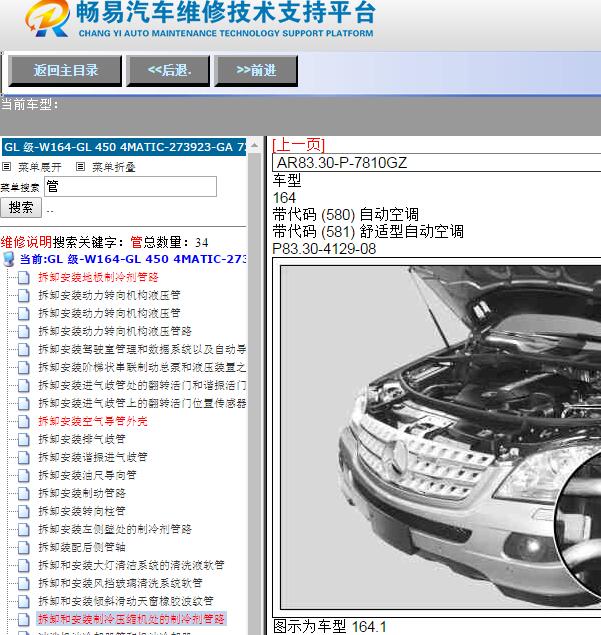Click the 返回主目录 button

[x=65, y=71]
